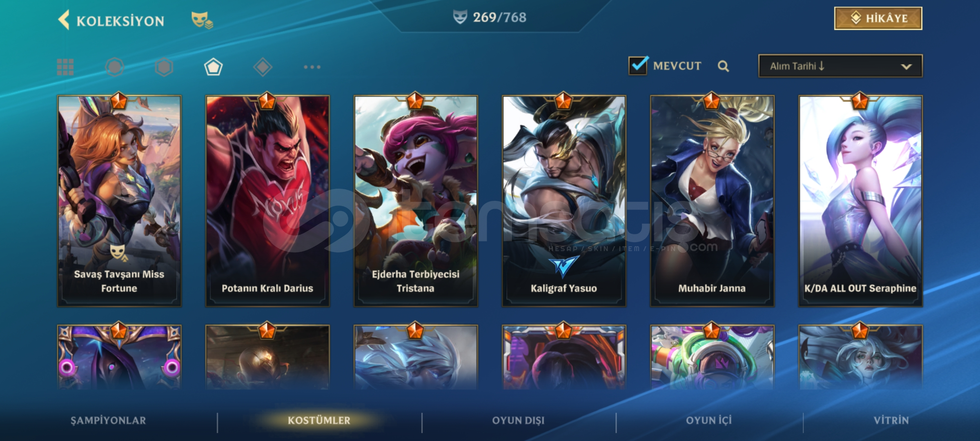Open the three-dots more filters icon
This screenshot has width=980, height=441.
(x=312, y=67)
